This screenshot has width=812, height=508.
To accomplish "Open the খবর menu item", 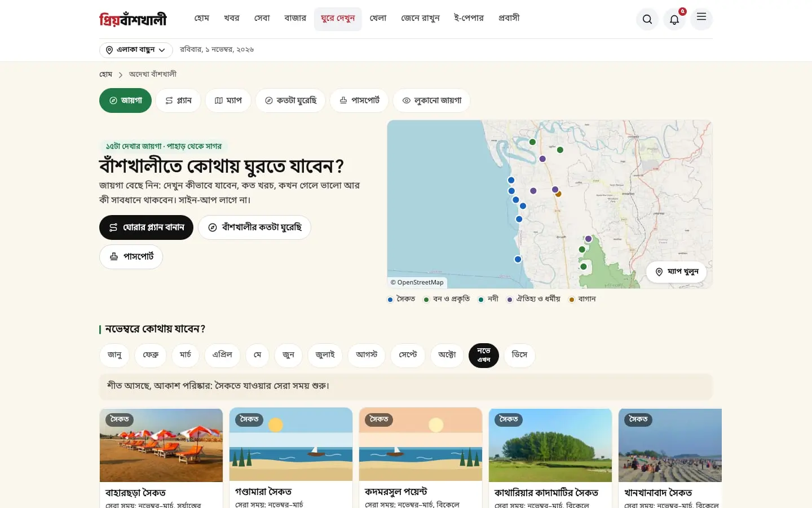I will [x=231, y=19].
